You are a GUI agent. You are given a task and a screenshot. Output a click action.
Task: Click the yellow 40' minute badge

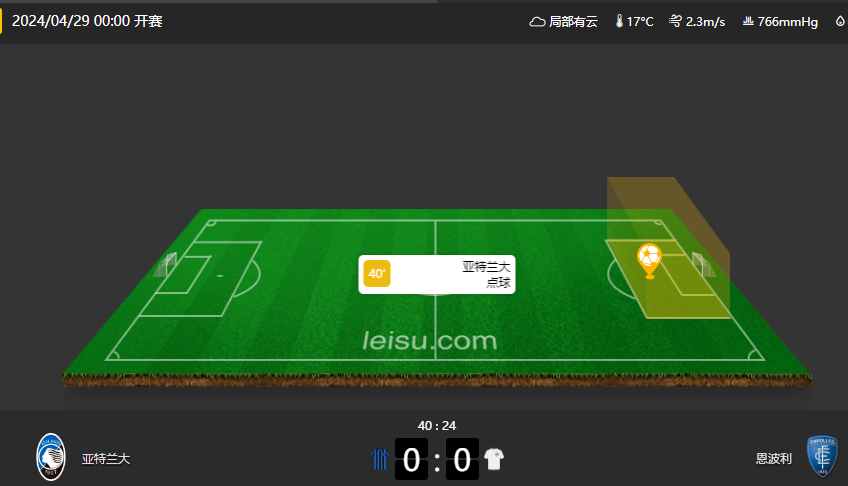[x=377, y=274]
